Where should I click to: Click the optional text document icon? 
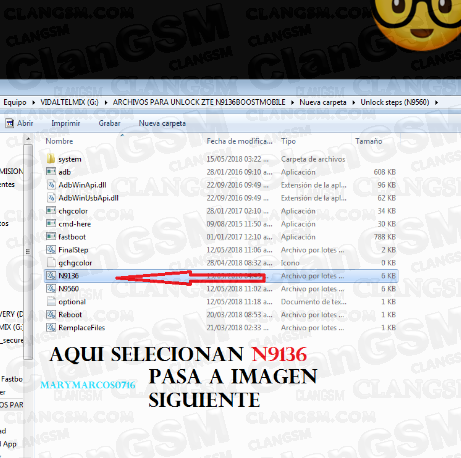click(51, 302)
